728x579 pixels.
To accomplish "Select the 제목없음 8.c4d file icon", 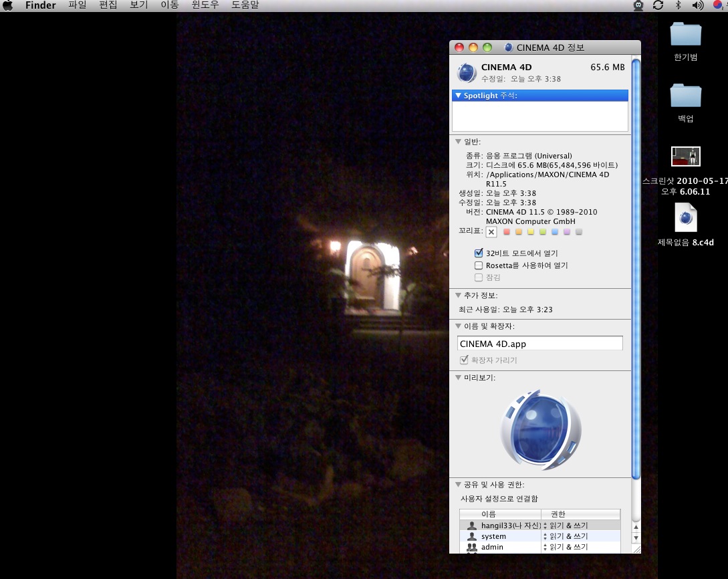I will coord(686,218).
